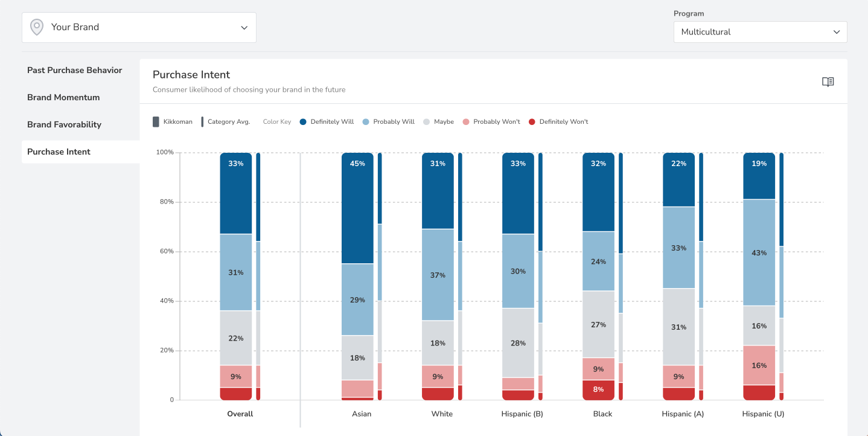This screenshot has width=868, height=436.
Task: Expand the Program Multicultural dropdown
Action: click(x=760, y=32)
